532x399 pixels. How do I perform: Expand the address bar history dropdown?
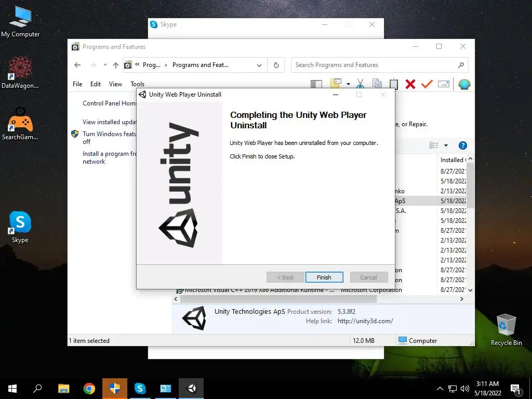click(x=259, y=65)
